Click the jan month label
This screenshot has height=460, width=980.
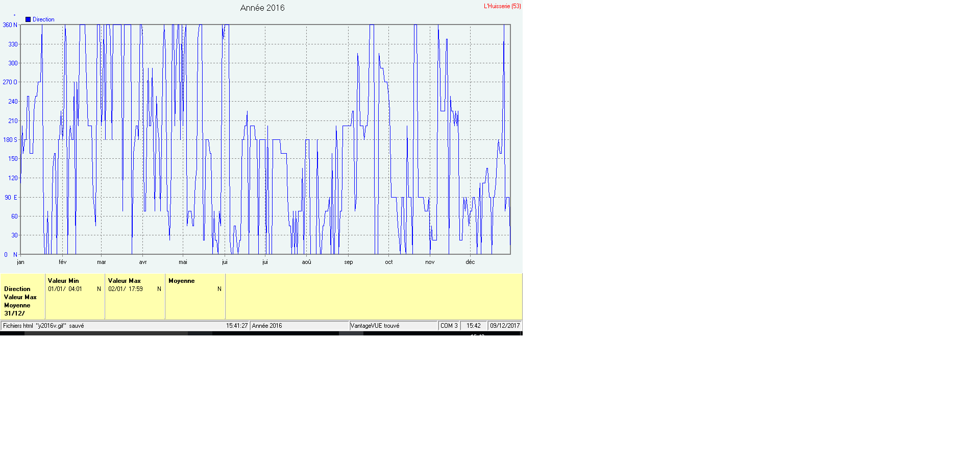[x=20, y=262]
